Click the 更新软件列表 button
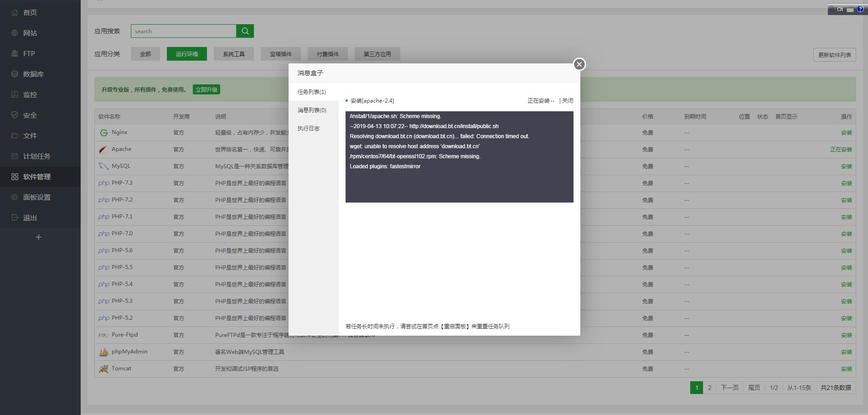The width and height of the screenshot is (868, 415). [x=834, y=55]
